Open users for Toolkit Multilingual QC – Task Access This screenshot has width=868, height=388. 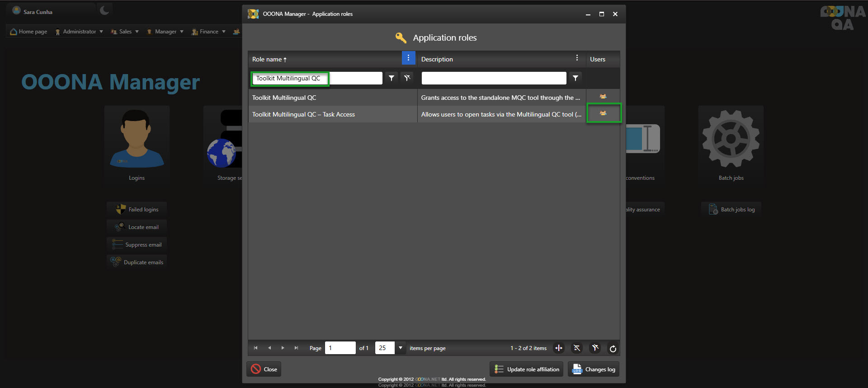[x=603, y=113]
